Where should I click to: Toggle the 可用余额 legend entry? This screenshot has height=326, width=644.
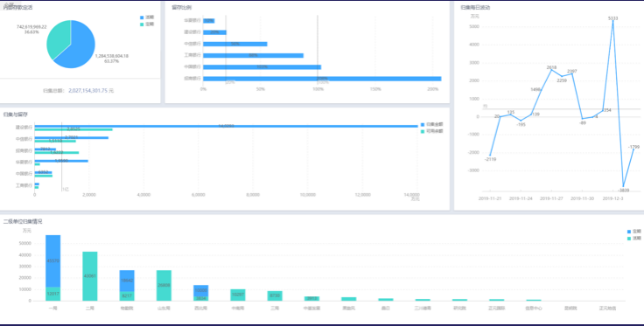tap(432, 131)
